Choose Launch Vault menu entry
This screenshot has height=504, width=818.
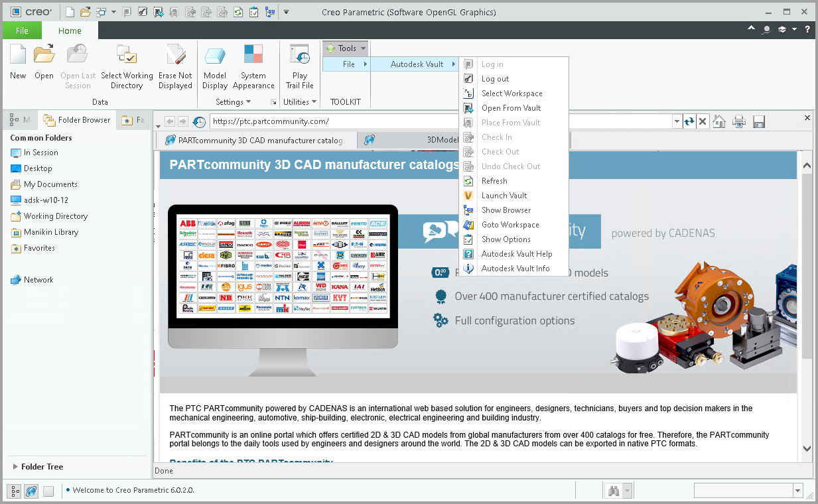(514, 196)
